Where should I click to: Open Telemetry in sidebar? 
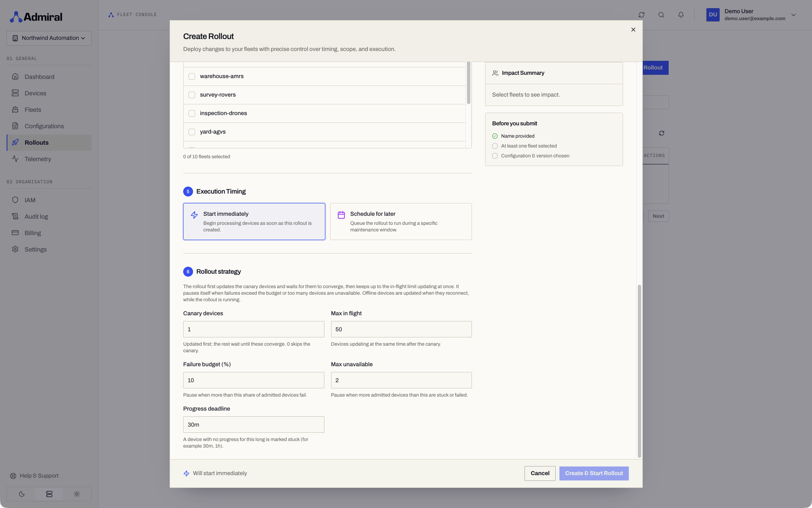point(49,159)
